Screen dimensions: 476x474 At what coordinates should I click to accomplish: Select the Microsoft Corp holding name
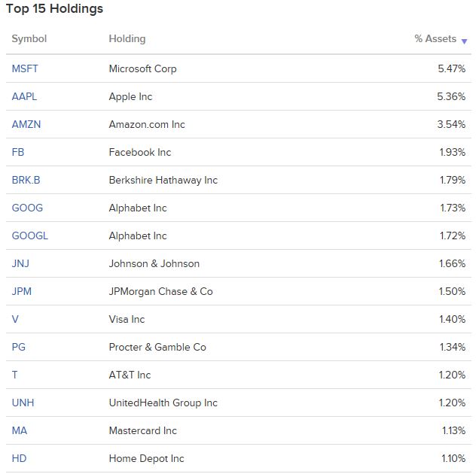pyautogui.click(x=142, y=68)
